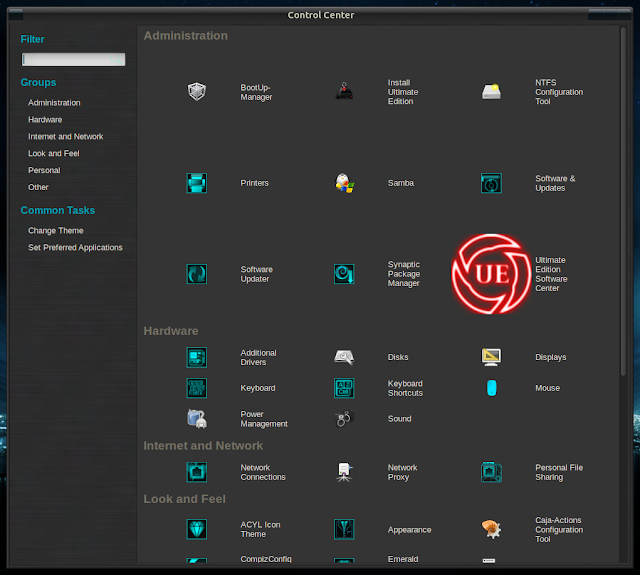This screenshot has height=575, width=640.
Task: Jump to the Personal group
Action: [44, 170]
